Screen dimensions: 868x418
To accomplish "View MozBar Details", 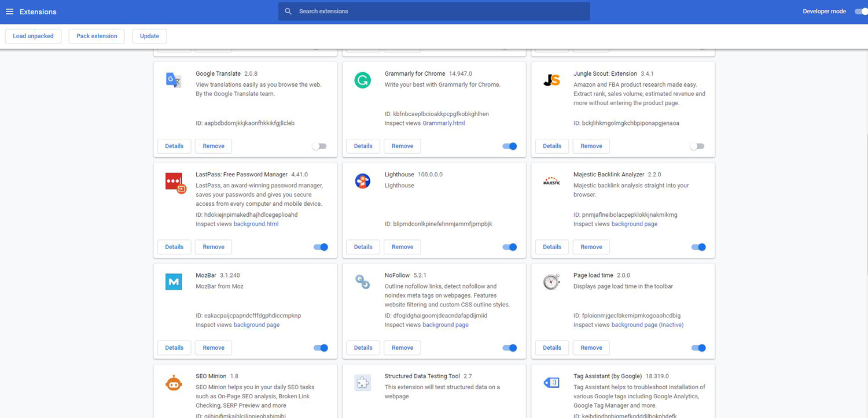I will (x=174, y=348).
